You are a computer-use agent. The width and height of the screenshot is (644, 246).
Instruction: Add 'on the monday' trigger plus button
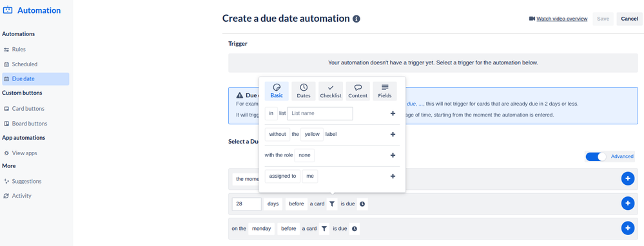point(628,229)
